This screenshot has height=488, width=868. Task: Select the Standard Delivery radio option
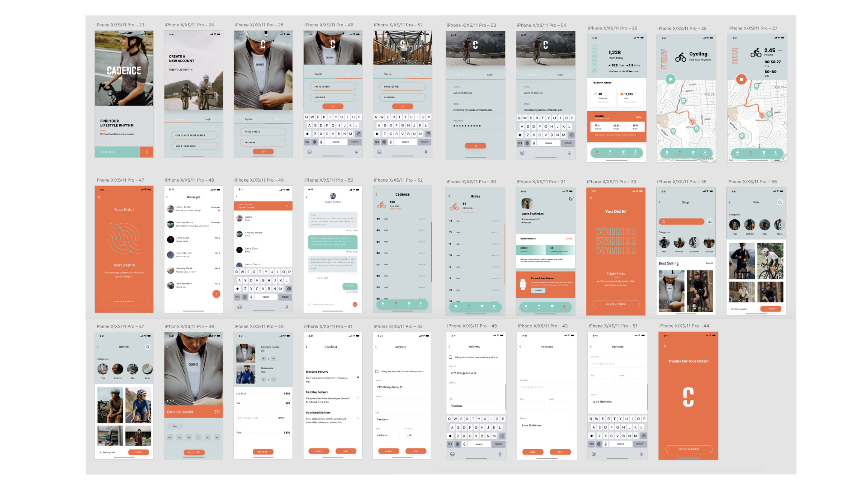(x=358, y=377)
